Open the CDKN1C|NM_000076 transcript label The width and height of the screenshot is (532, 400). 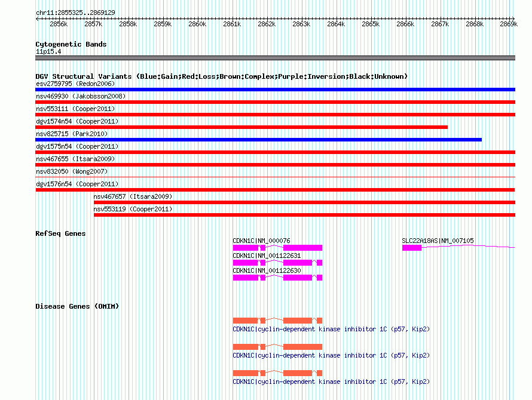tap(261, 241)
